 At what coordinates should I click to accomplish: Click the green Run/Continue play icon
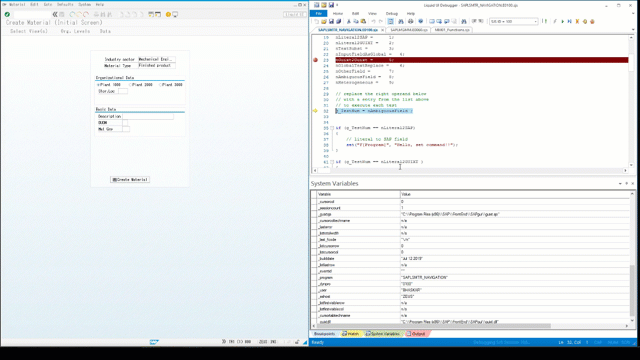pyautogui.click(x=562, y=22)
